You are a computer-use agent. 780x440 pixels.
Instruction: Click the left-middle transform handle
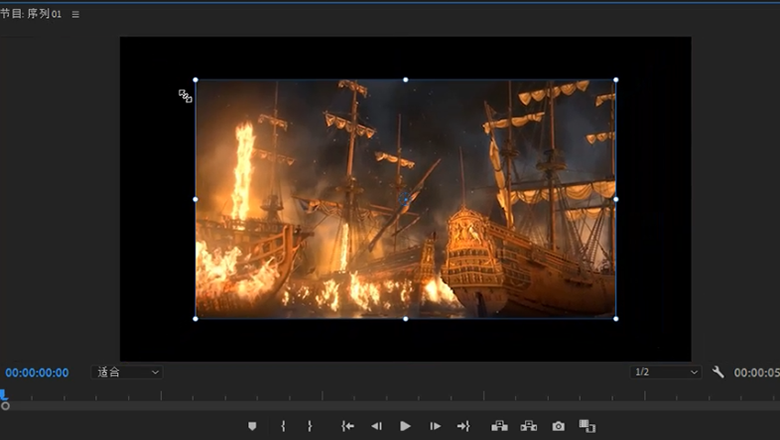(x=195, y=199)
